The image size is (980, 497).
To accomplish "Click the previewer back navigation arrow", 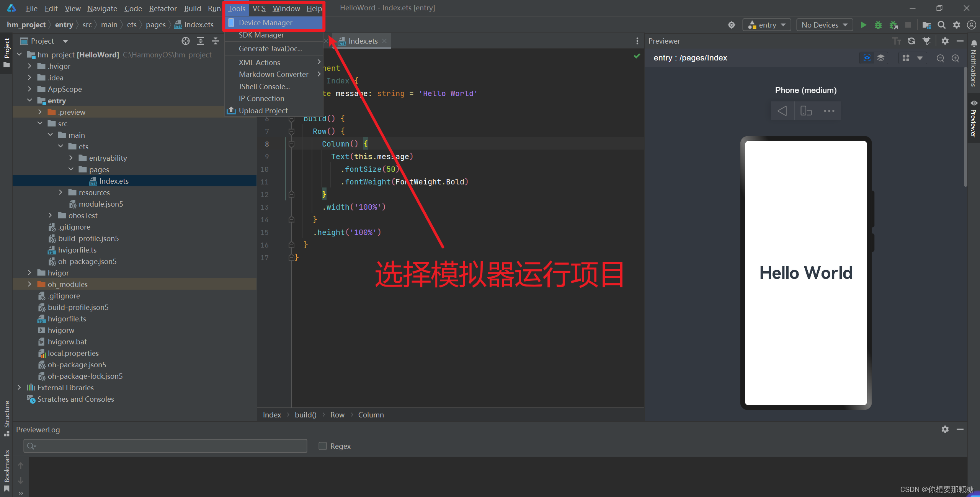I will pos(782,111).
